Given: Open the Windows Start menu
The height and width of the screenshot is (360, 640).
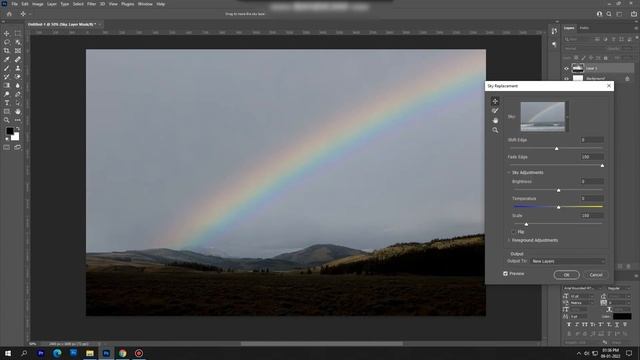Looking at the screenshot, I should [8, 353].
